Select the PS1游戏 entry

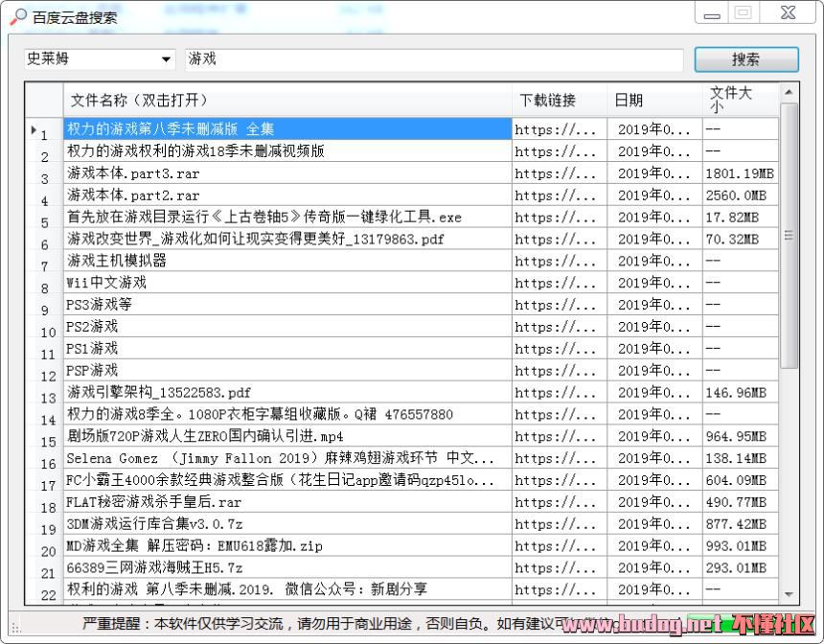(x=287, y=348)
